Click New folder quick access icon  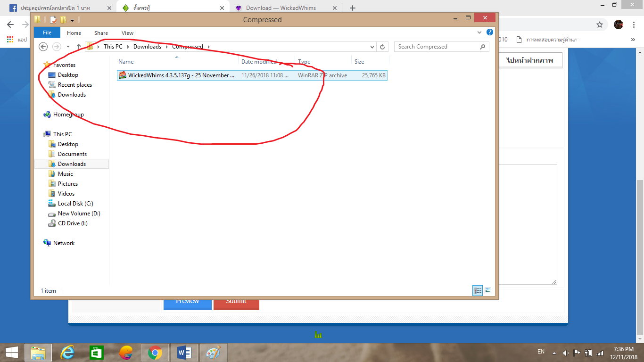tap(63, 20)
